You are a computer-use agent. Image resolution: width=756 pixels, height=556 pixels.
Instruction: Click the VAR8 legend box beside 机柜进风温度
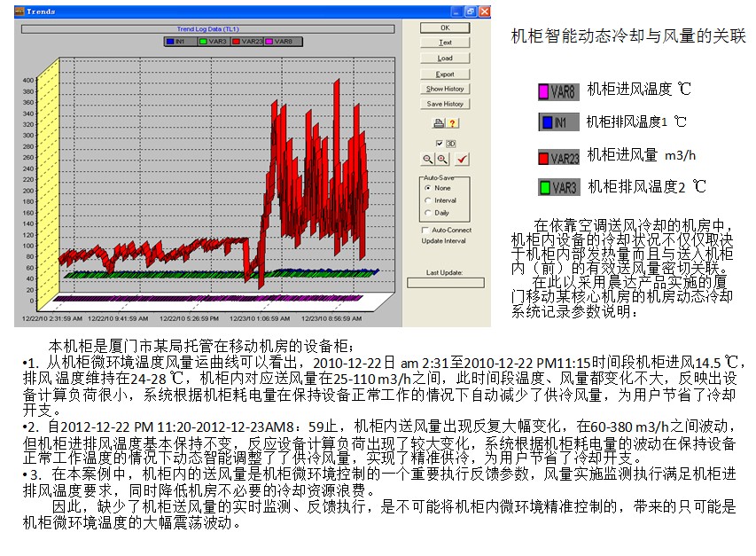(558, 91)
